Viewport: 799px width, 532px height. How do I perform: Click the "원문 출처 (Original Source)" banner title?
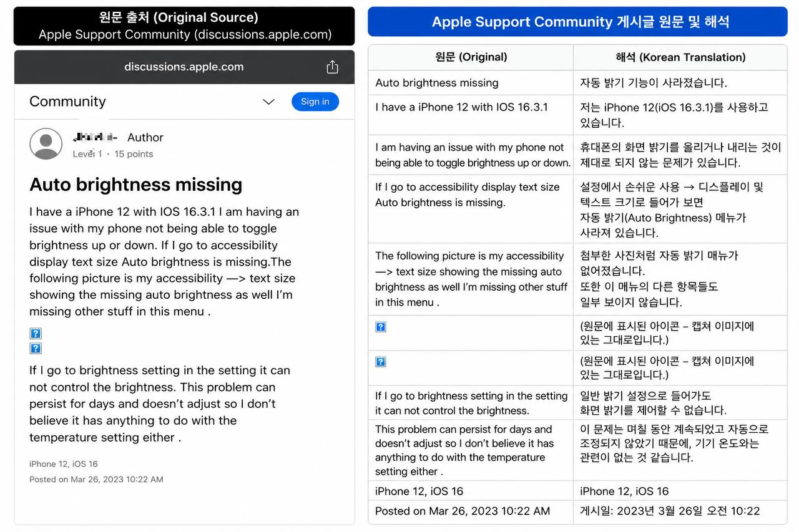tap(179, 17)
